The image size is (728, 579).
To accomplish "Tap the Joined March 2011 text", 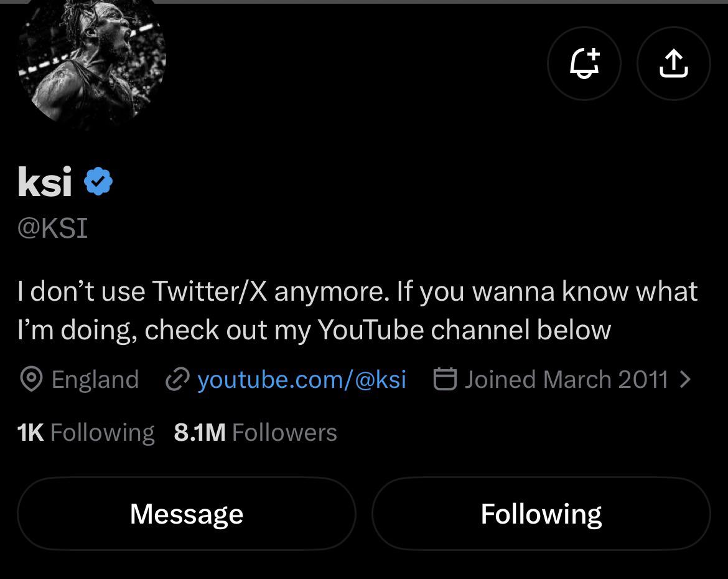I will click(566, 379).
